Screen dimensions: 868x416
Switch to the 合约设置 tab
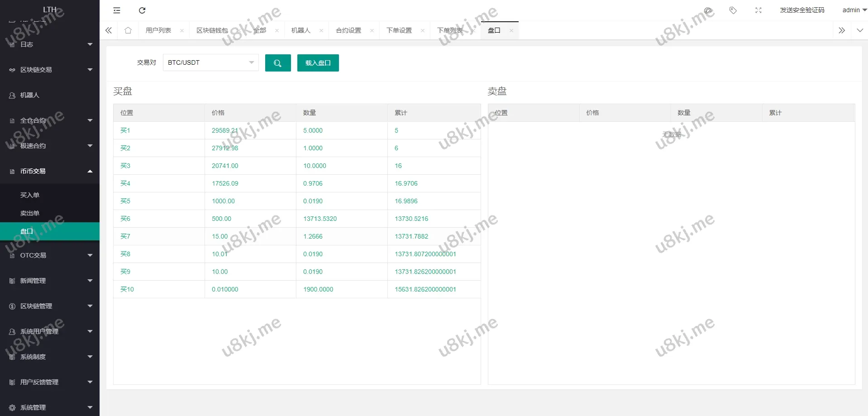[348, 30]
